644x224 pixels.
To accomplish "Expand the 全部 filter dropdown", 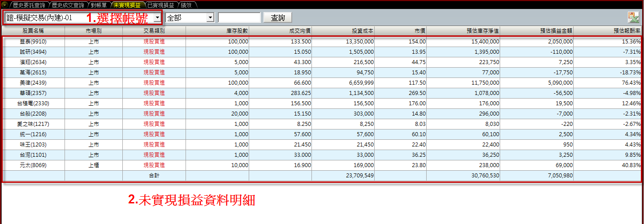I will pyautogui.click(x=210, y=18).
